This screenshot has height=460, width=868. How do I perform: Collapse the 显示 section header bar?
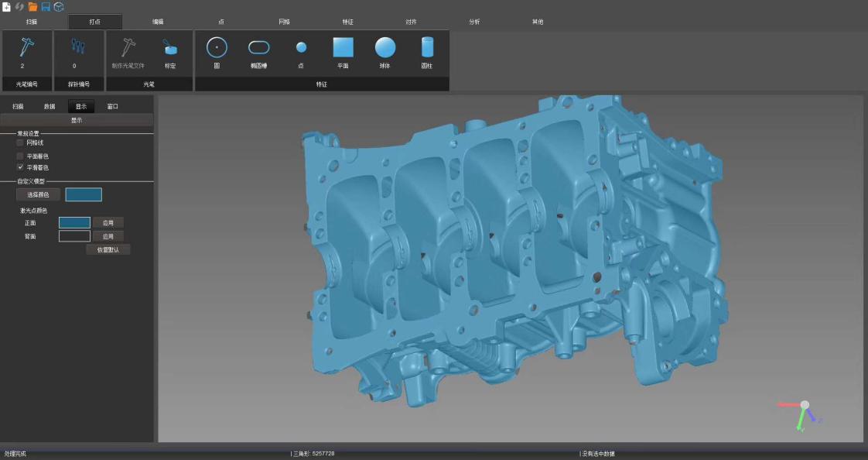click(x=77, y=120)
